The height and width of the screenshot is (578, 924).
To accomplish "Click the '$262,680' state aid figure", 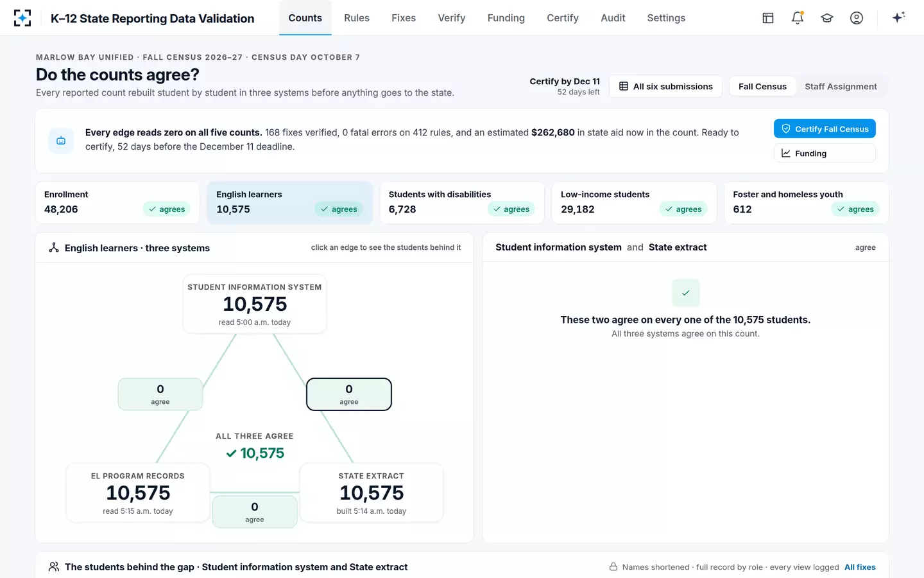I will pos(553,132).
